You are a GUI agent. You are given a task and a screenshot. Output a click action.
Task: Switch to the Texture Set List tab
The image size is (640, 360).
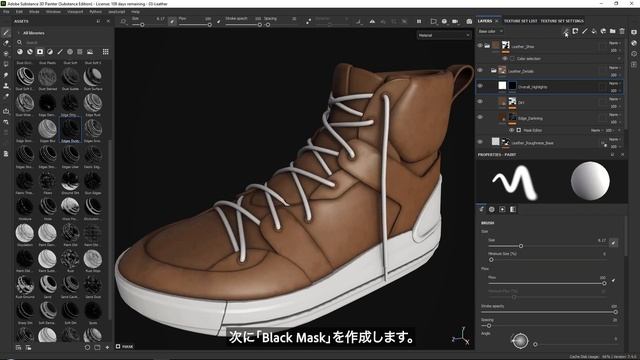tap(520, 21)
